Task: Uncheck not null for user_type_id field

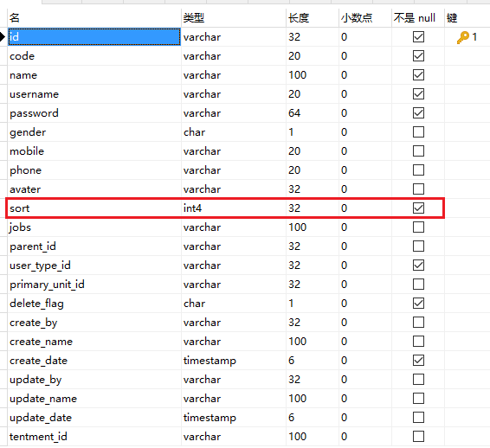Action: [x=418, y=266]
